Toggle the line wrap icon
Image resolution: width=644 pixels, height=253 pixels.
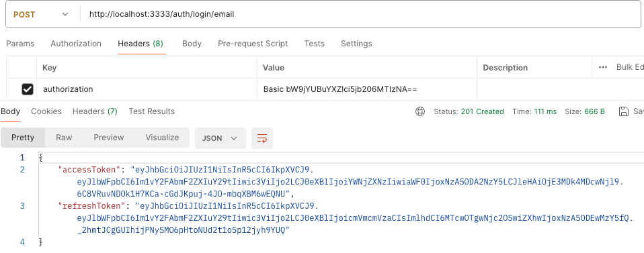262,138
